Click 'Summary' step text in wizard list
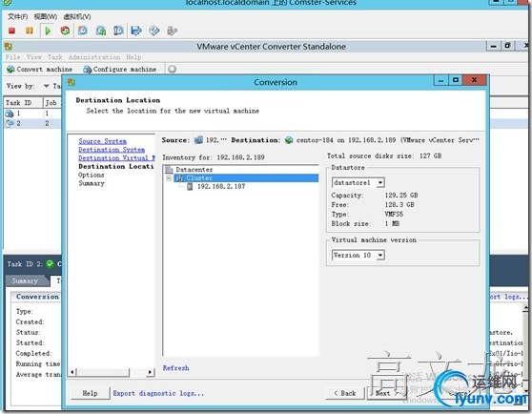This screenshot has width=532, height=414. tap(92, 183)
